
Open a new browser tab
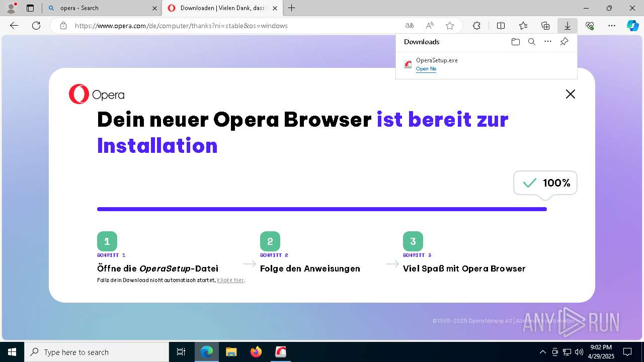[x=292, y=8]
